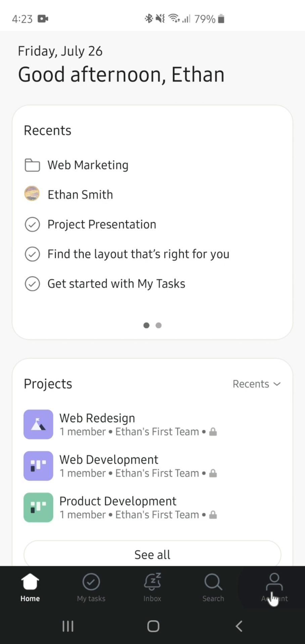Viewport: 305px width, 644px height.
Task: Expand the Recents sort dropdown in Projects
Action: [x=257, y=384]
